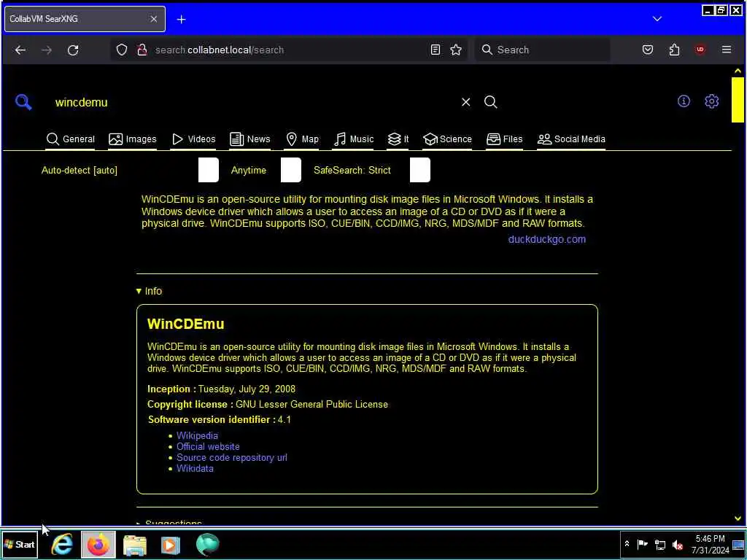
Task: Open the tracking protection shield icon
Action: (122, 50)
